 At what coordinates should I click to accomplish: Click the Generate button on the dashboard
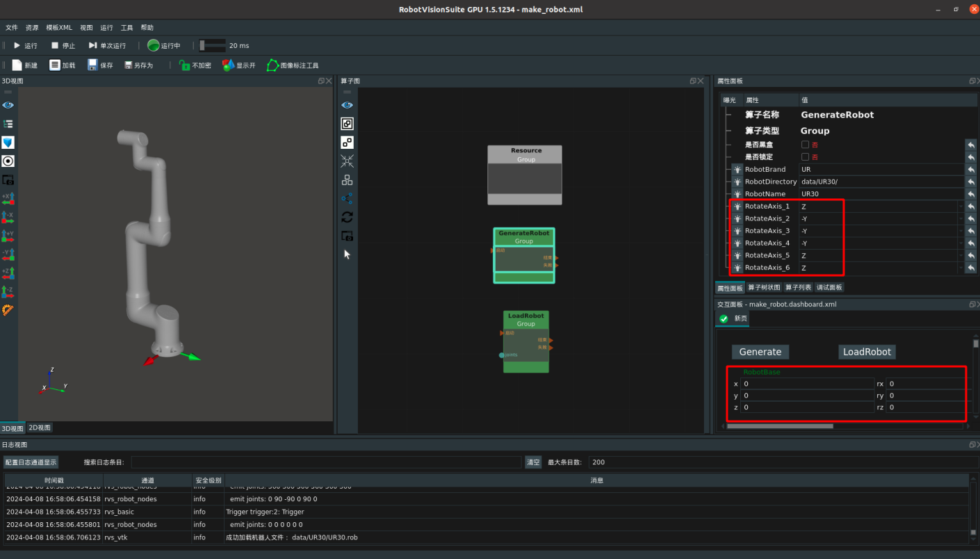click(x=760, y=352)
